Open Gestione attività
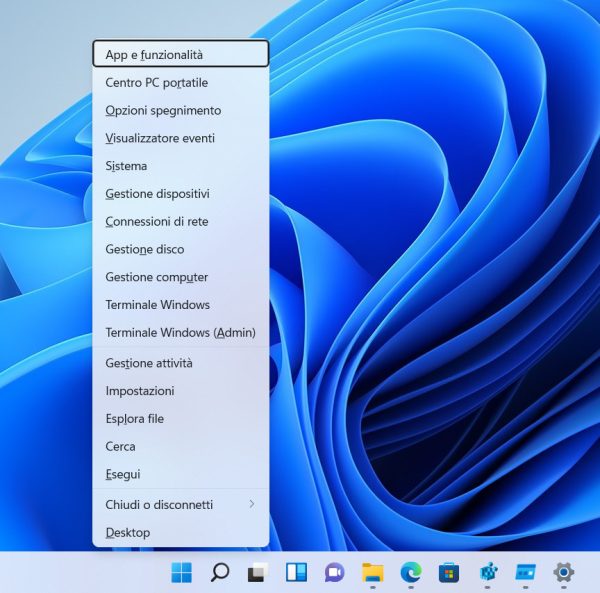The width and height of the screenshot is (600, 593). click(181, 363)
